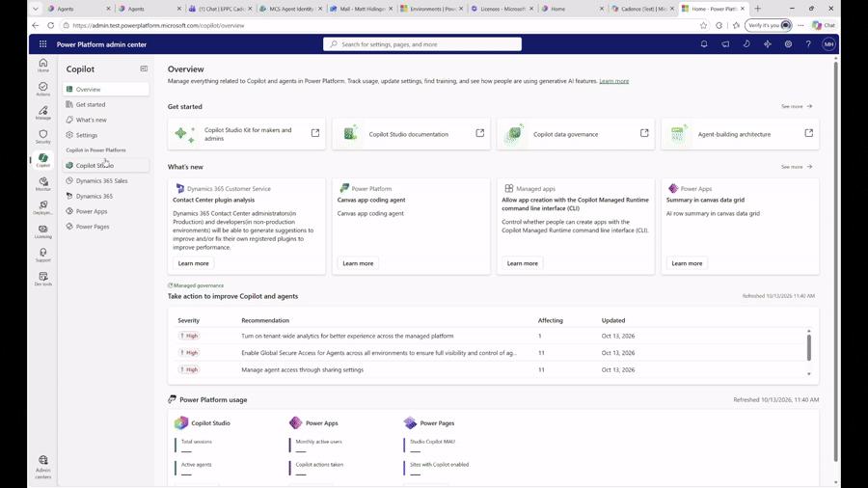
Task: Switch to the Licenses browser tab
Action: coord(502,9)
